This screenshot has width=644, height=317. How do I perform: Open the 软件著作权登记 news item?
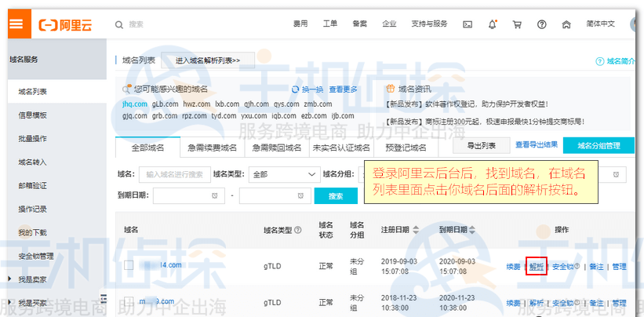468,104
